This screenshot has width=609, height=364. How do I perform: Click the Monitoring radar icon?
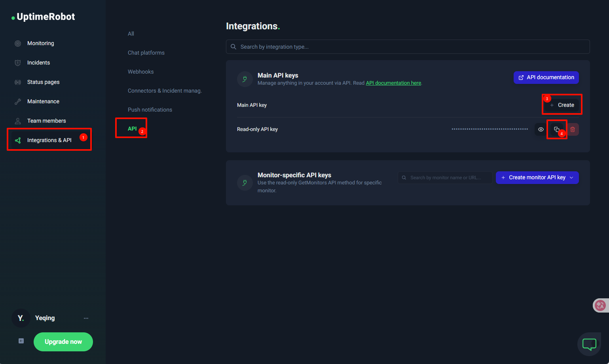tap(18, 44)
